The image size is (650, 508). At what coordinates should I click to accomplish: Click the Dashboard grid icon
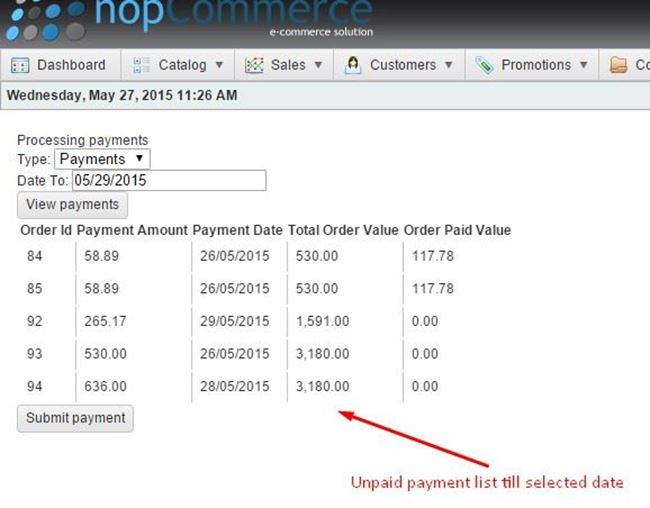pos(19,66)
